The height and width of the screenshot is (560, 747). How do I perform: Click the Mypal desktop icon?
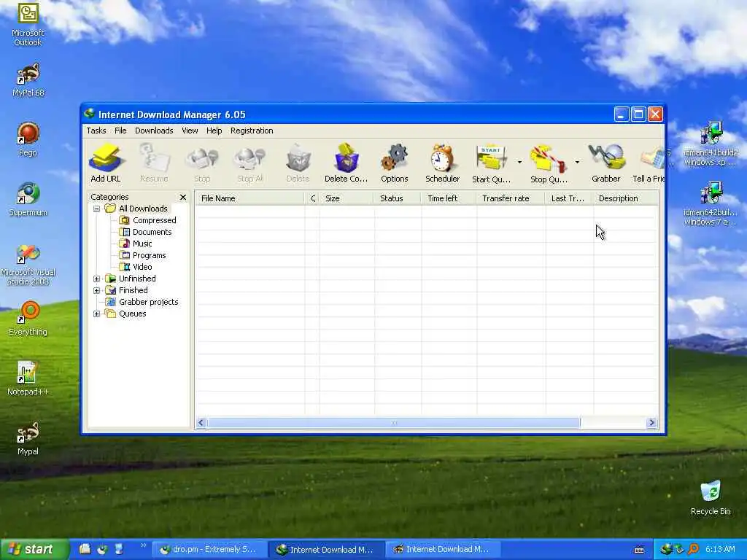tap(28, 438)
